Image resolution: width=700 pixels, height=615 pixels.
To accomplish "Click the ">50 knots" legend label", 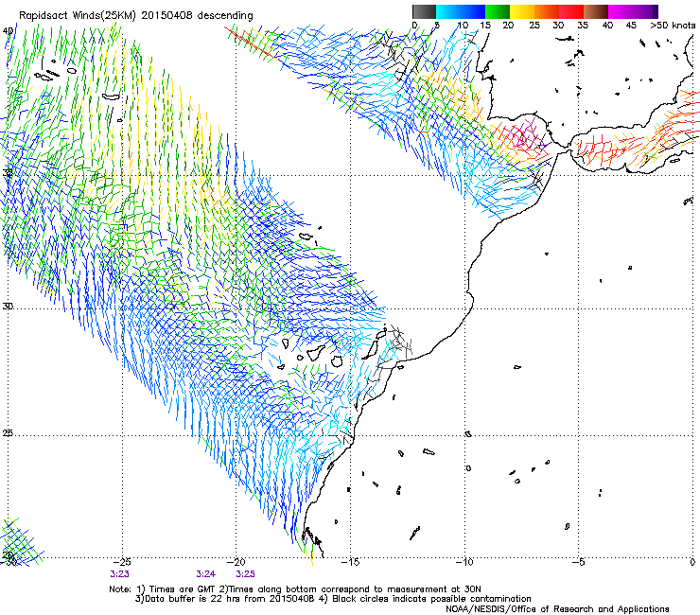I will pyautogui.click(x=673, y=26).
